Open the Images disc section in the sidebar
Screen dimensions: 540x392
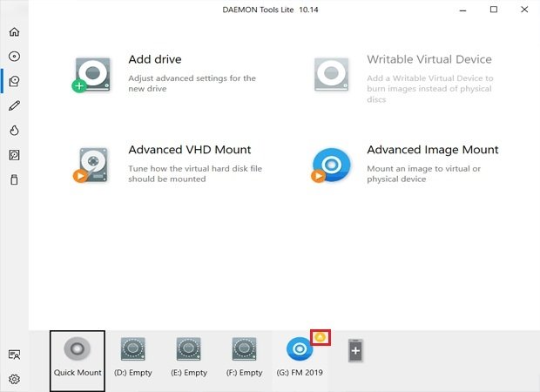[14, 56]
